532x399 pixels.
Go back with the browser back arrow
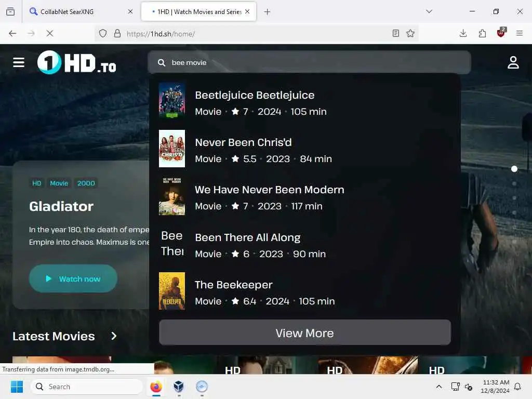tap(12, 33)
